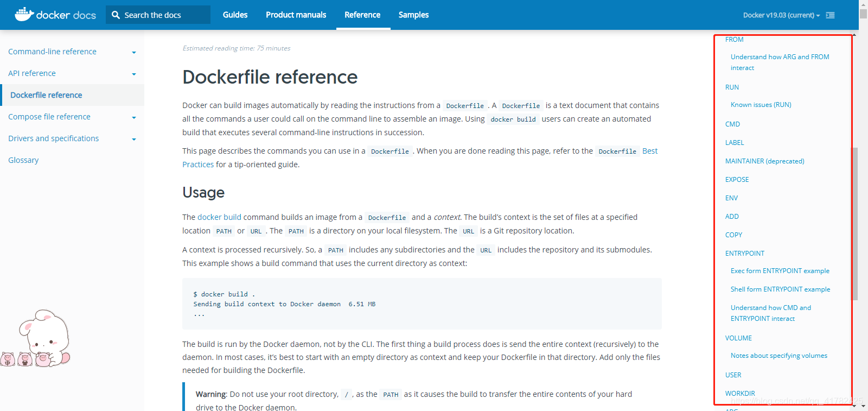Jump to LABEL section
868x411 pixels.
coord(735,143)
